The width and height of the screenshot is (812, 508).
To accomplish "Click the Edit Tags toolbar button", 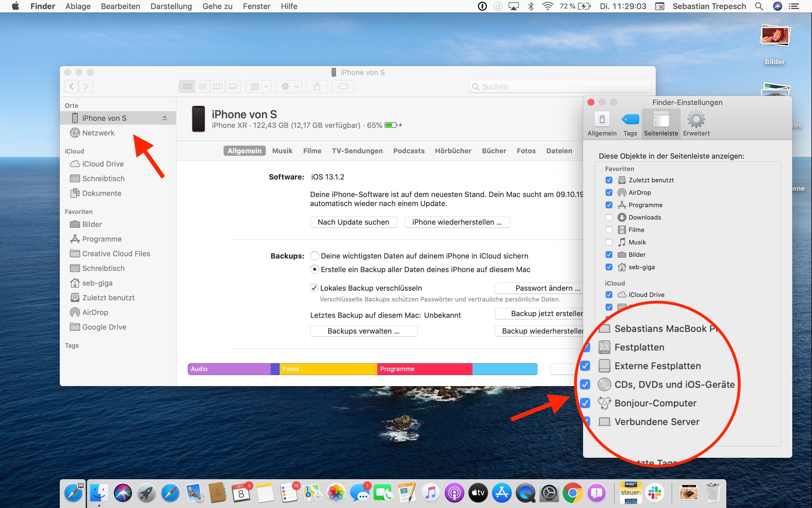I will pos(343,86).
